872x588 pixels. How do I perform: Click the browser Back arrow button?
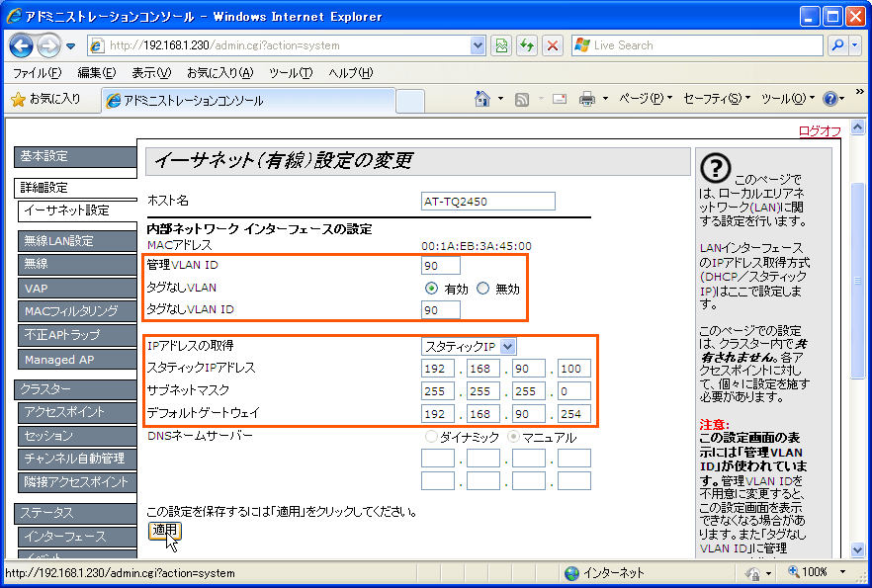(22, 45)
